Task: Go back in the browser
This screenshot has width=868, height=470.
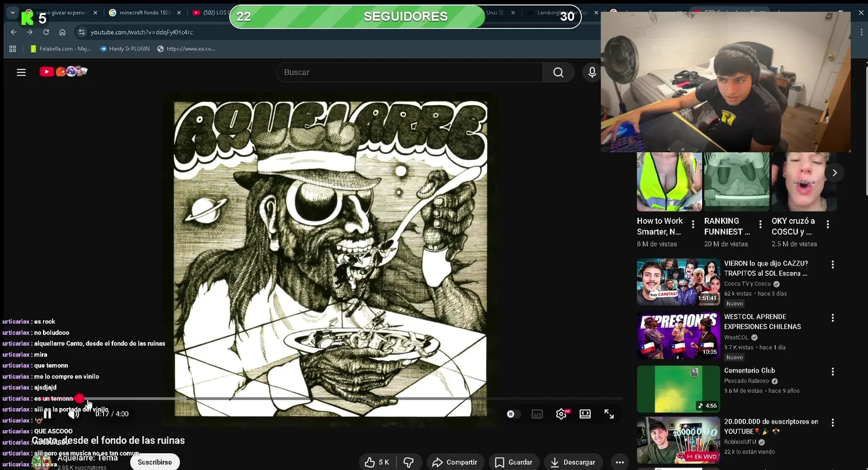Action: (14, 32)
